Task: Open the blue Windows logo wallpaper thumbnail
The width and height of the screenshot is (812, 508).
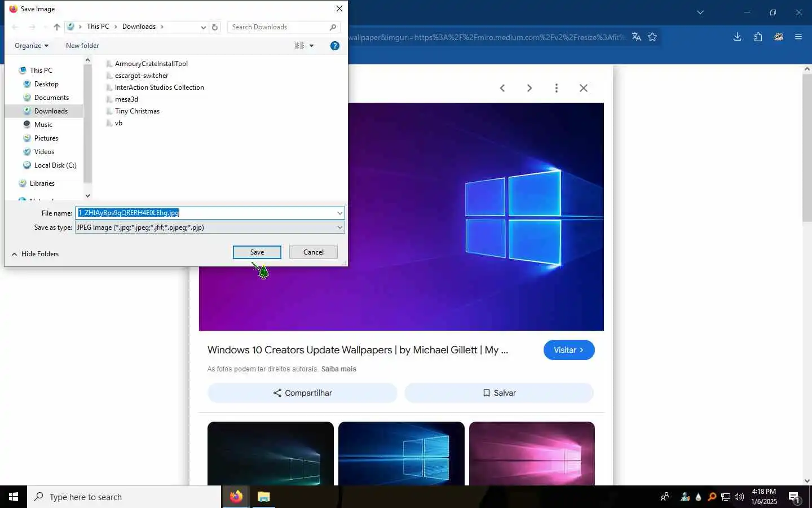Action: coord(401,453)
